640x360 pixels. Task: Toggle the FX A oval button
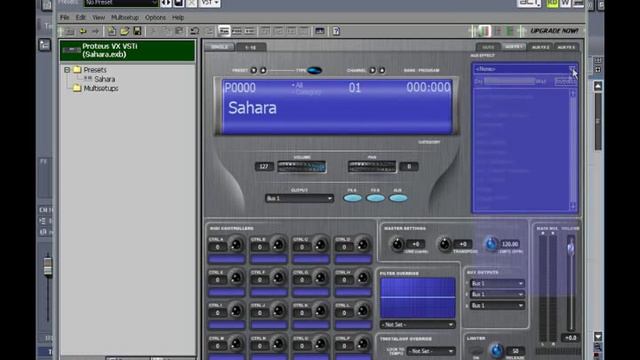353,198
